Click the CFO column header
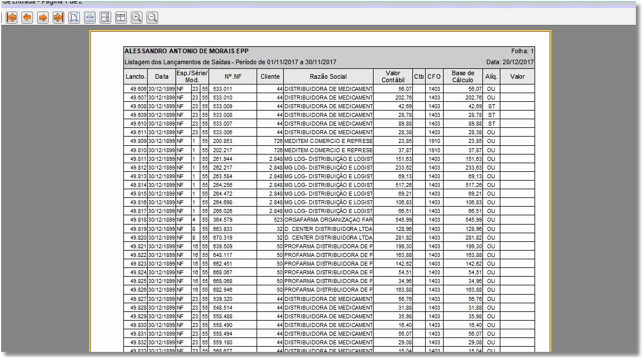This screenshot has width=644, height=360. click(434, 76)
